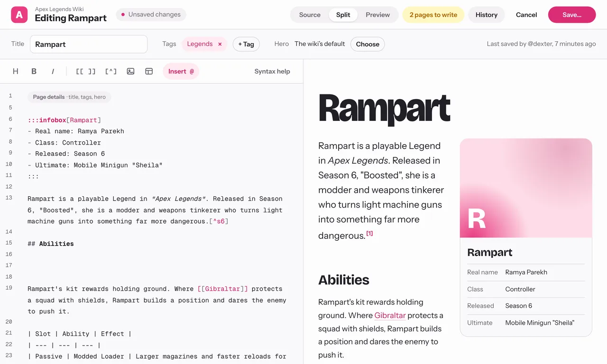Image resolution: width=607 pixels, height=364 pixels.
Task: Click the Ramya Parekh value in infobox
Action: tap(526, 272)
